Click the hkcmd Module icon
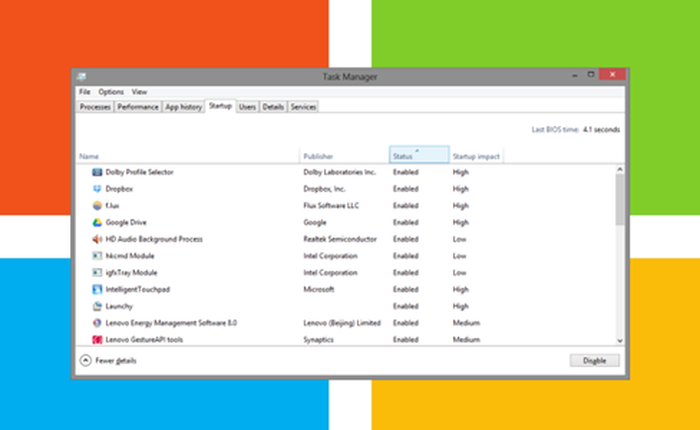This screenshot has height=430, width=700. [97, 256]
